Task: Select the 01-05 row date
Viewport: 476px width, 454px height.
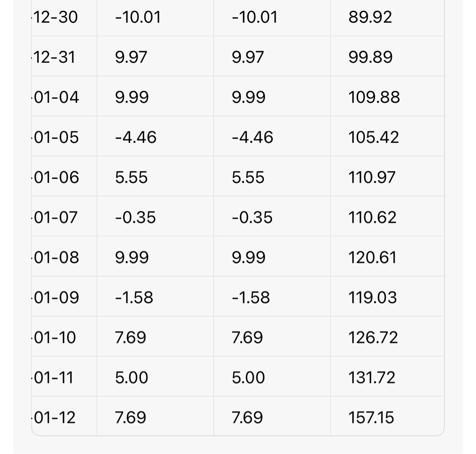Action: point(56,137)
